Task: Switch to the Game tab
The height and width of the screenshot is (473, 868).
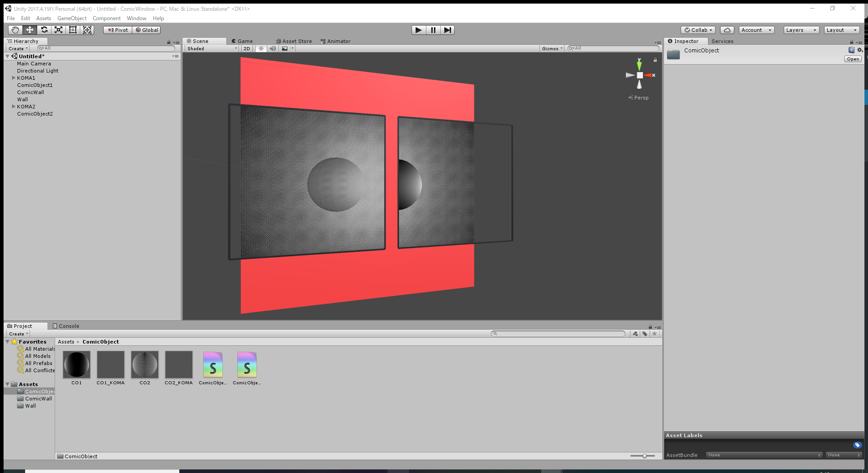Action: coord(243,41)
